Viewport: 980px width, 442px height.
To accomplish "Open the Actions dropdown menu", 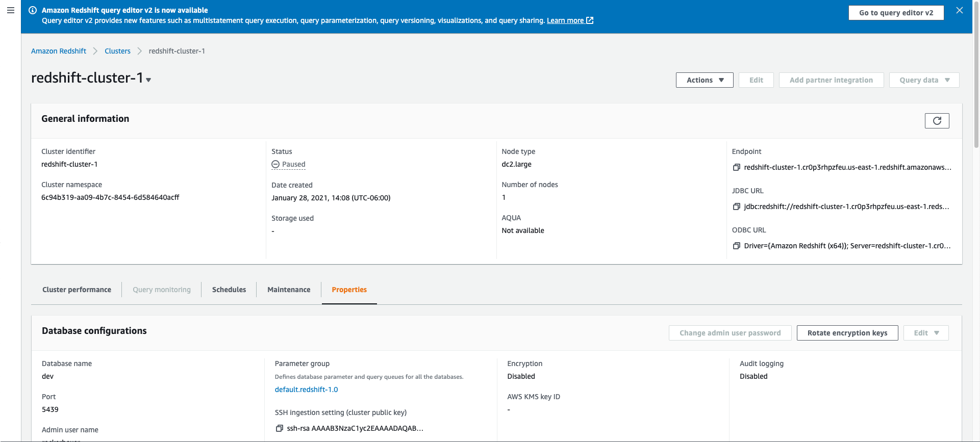I will (705, 80).
